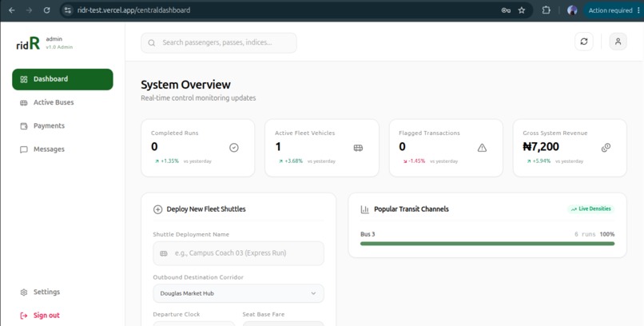Screen dimensions: 644x326
Task: Click the Active Fleet Vehicles bus icon
Action: (358, 148)
